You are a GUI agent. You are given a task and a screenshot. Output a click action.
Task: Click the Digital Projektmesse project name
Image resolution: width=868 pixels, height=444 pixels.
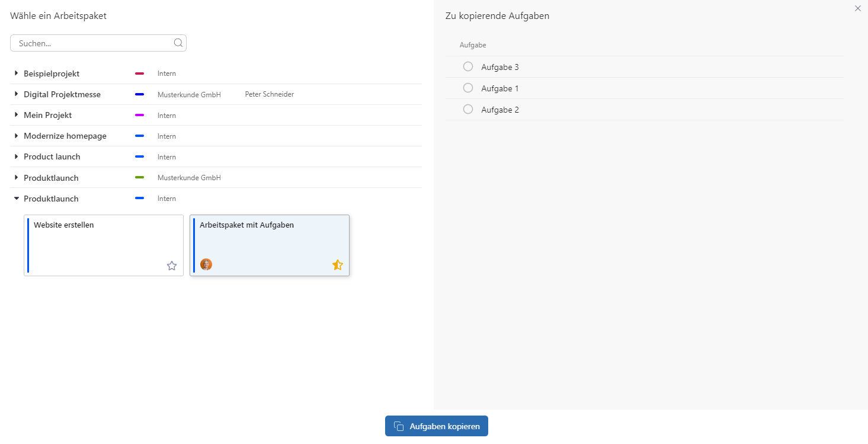pyautogui.click(x=62, y=94)
